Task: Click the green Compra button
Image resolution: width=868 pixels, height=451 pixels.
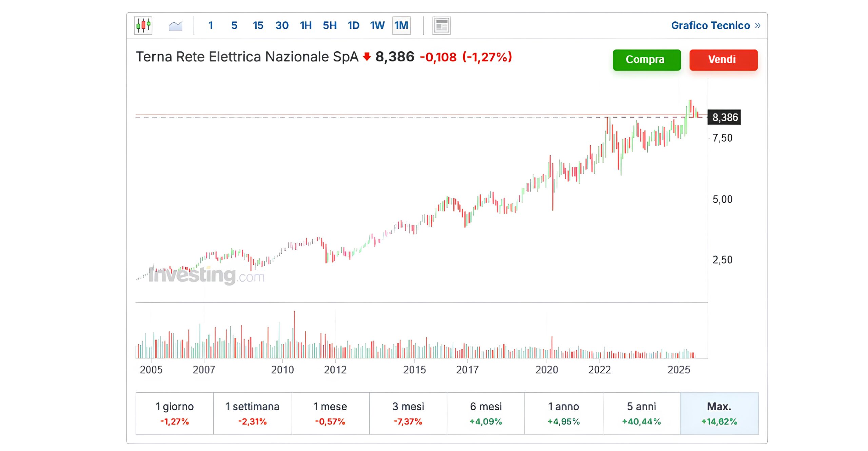Action: coord(647,60)
